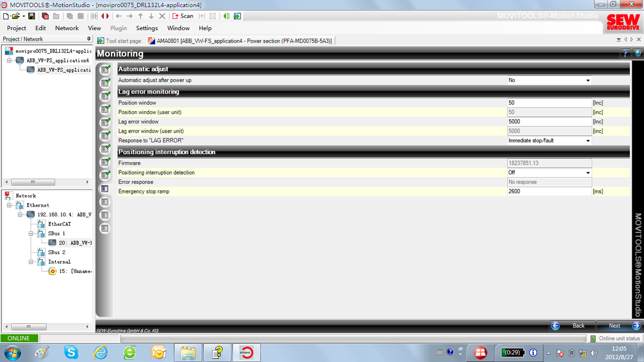Image resolution: width=644 pixels, height=362 pixels.
Task: Click the Scan network button
Action: [182, 16]
